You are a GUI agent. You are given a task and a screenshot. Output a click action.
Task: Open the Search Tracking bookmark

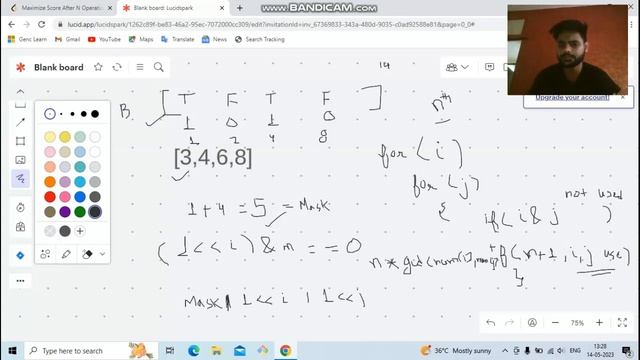[x=260, y=39]
